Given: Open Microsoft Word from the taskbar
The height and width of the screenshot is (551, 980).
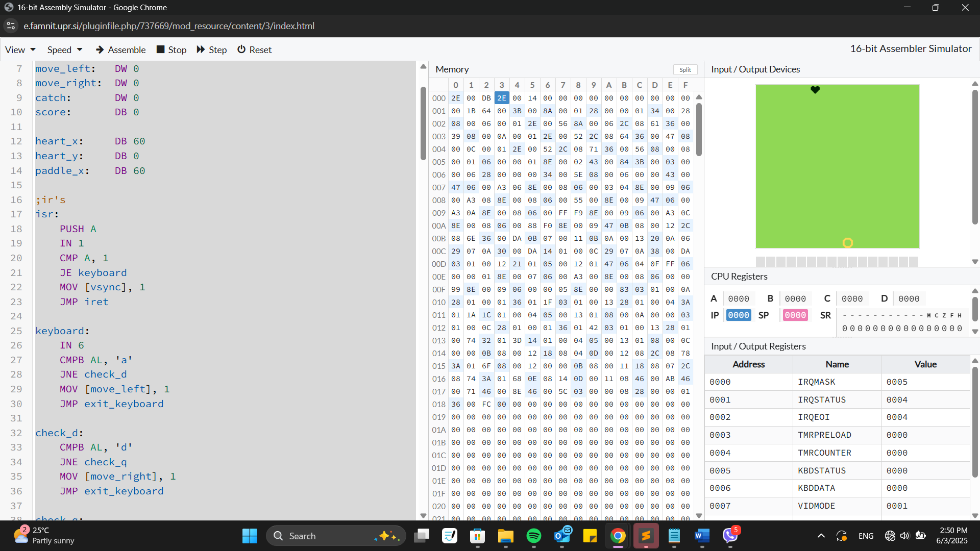Looking at the screenshot, I should 701,536.
